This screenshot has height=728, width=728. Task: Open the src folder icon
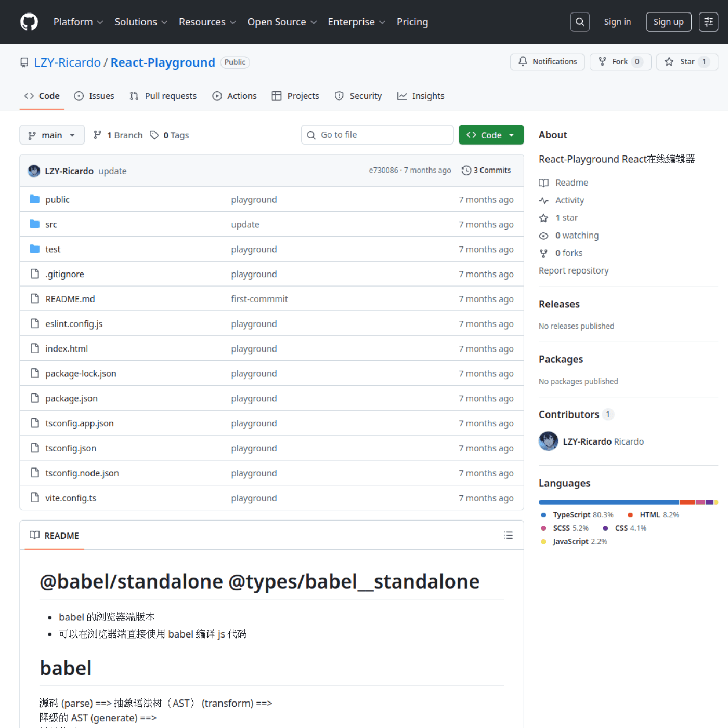click(34, 224)
